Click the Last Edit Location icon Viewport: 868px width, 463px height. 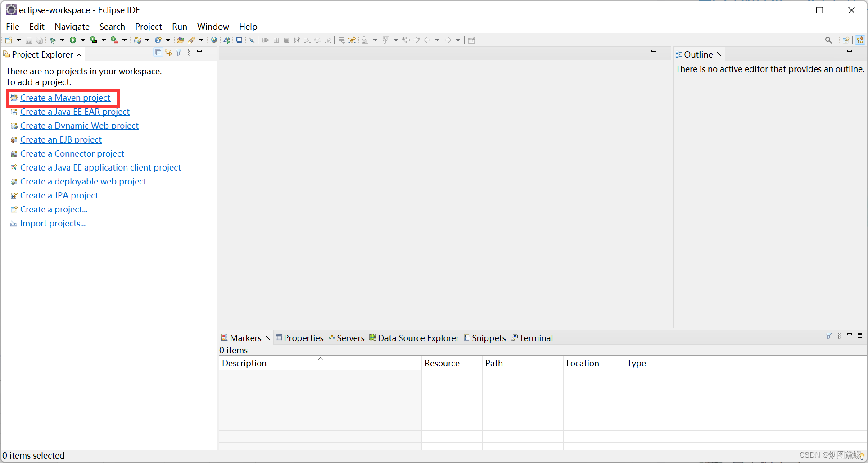406,40
